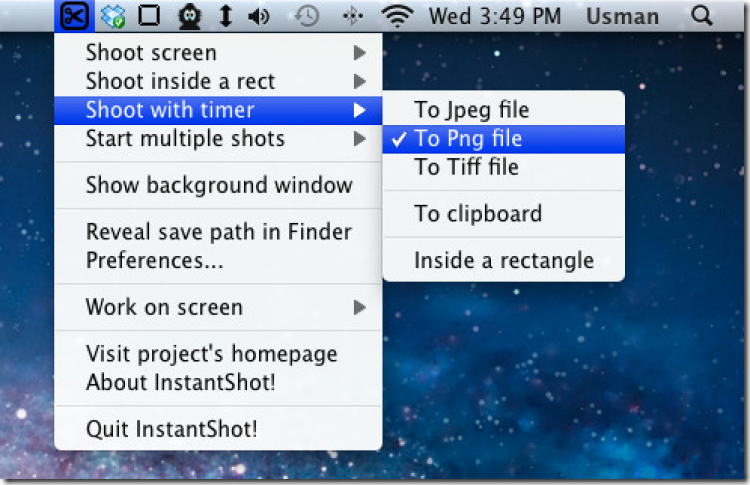
Task: Click the up-down arrows menu bar icon
Action: 226,16
